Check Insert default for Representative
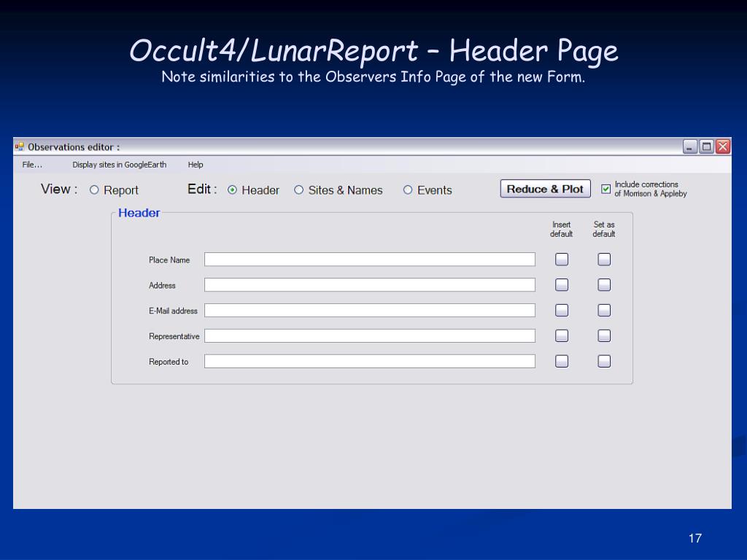Image resolution: width=747 pixels, height=560 pixels. pyautogui.click(x=562, y=335)
